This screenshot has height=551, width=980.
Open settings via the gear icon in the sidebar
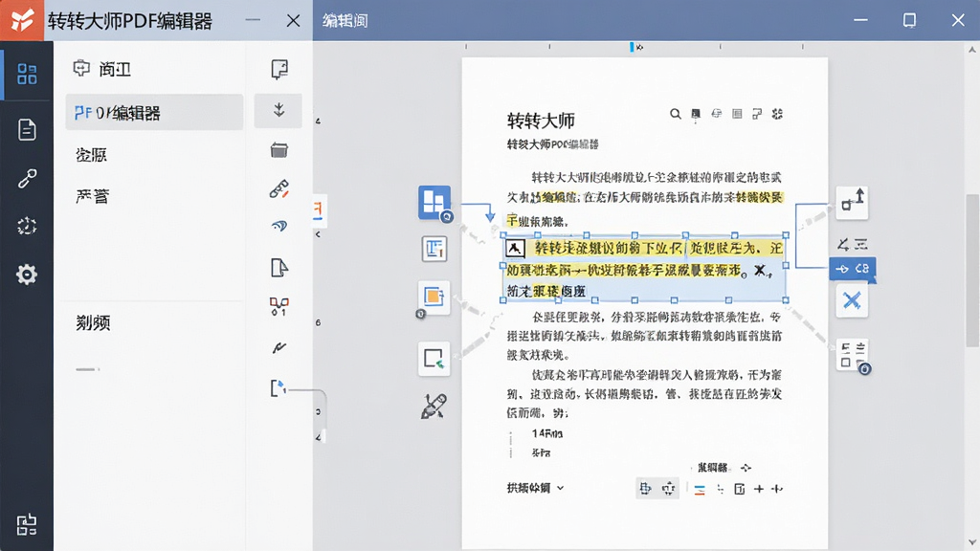(x=26, y=275)
